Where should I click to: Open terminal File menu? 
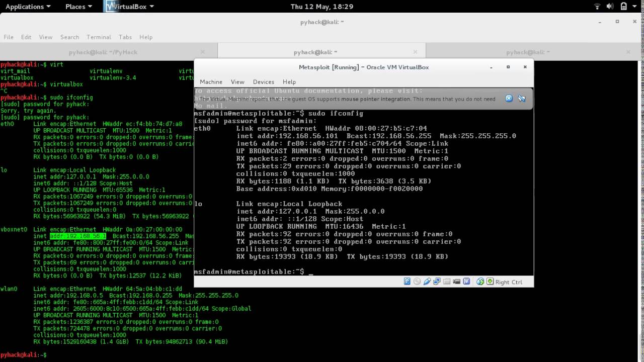9,37
